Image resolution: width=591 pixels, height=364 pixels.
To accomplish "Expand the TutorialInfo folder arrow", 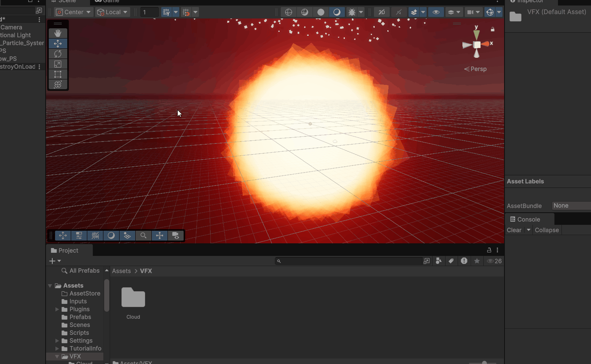I will [57, 349].
